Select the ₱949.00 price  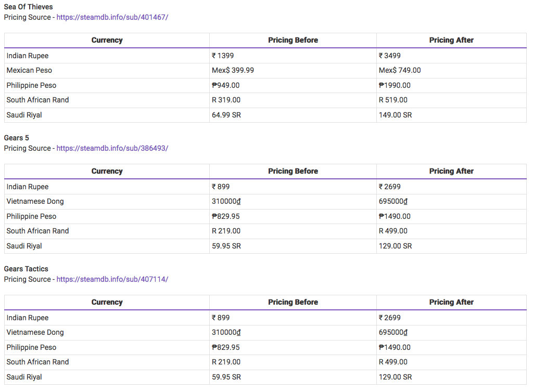pos(226,85)
